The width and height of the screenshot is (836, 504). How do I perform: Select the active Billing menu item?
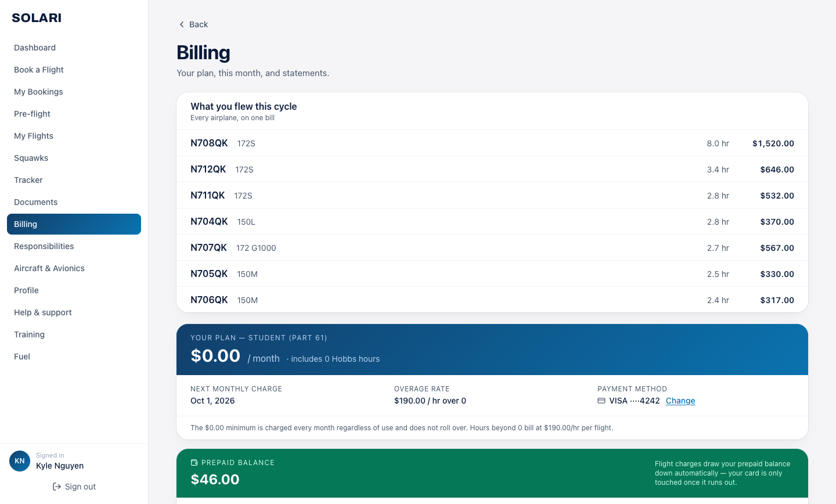[x=74, y=224]
